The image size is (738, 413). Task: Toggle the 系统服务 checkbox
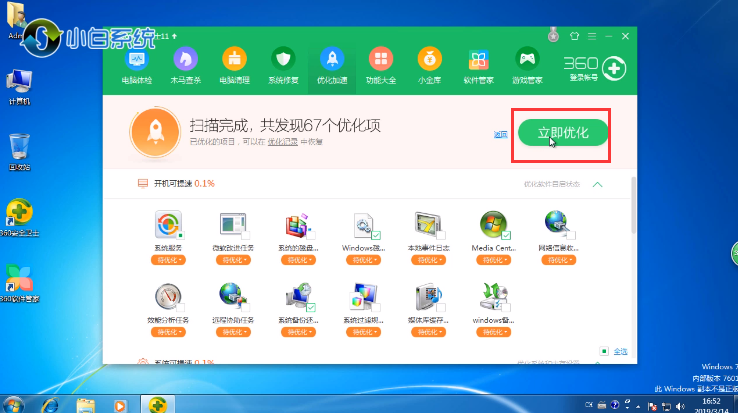pos(180,235)
